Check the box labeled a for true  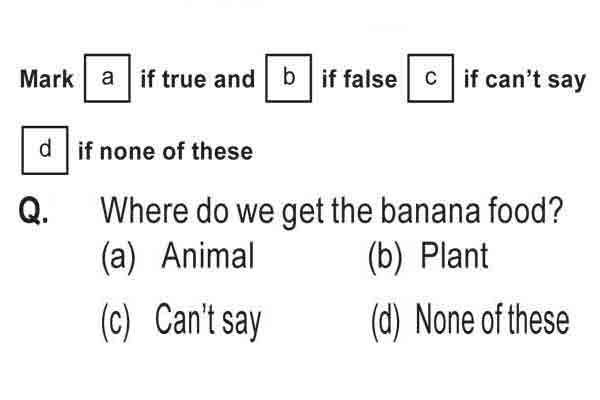(x=107, y=78)
